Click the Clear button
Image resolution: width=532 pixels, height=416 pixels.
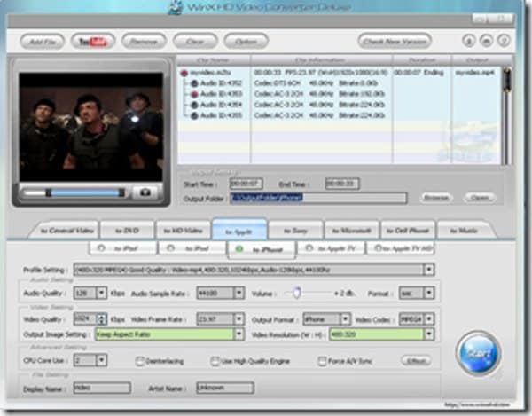pyautogui.click(x=195, y=42)
